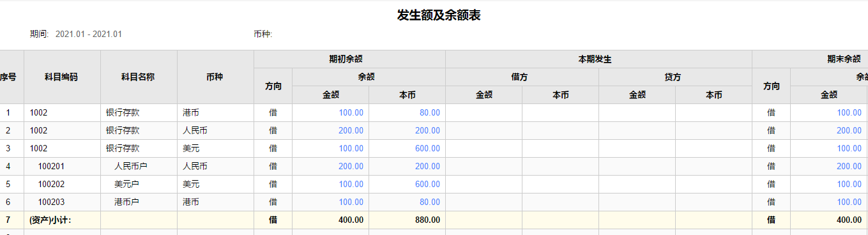Screen dimensions: 868x235
Task: Click currency 人民币 in row 2
Action: tap(195, 130)
